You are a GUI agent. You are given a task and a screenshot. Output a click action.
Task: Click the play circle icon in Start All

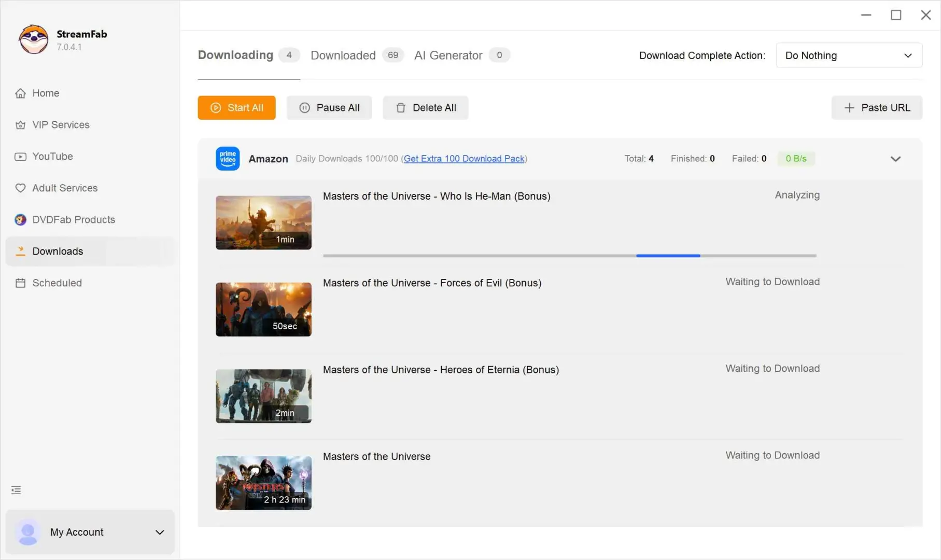pyautogui.click(x=216, y=108)
